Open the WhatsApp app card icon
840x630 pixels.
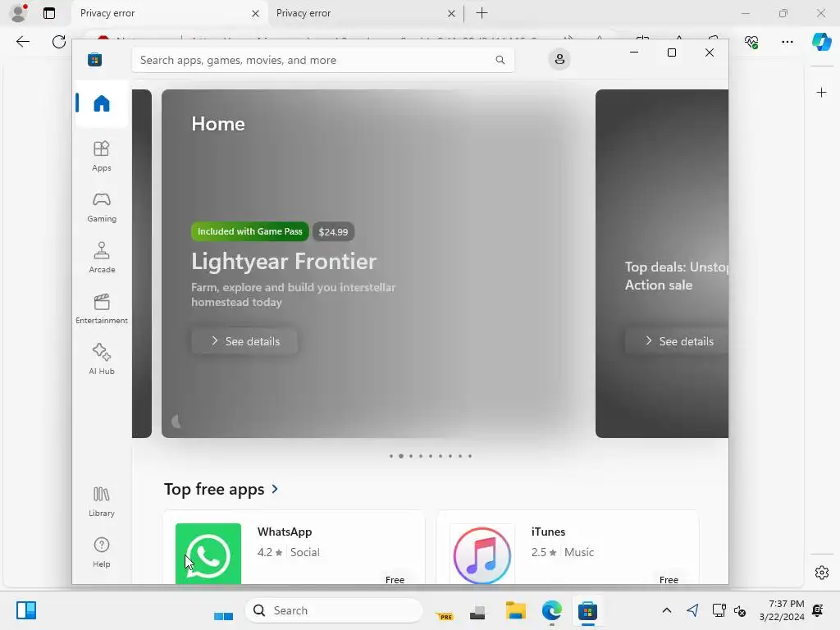(208, 554)
